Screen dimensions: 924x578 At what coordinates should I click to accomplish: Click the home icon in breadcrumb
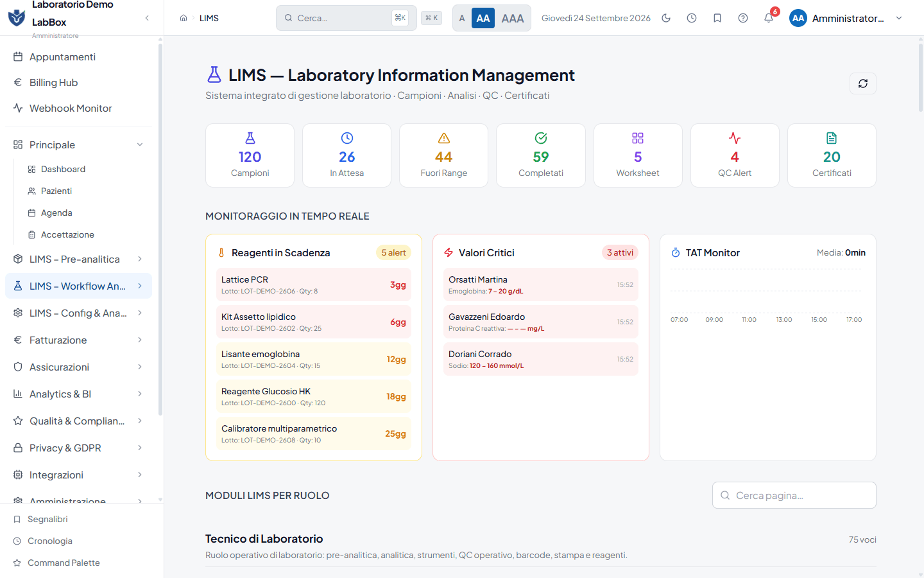point(184,18)
